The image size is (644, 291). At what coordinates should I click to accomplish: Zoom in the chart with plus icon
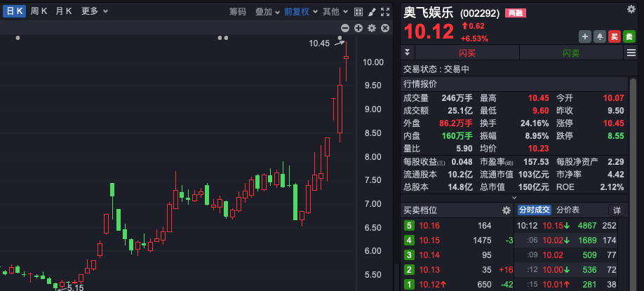point(358,28)
